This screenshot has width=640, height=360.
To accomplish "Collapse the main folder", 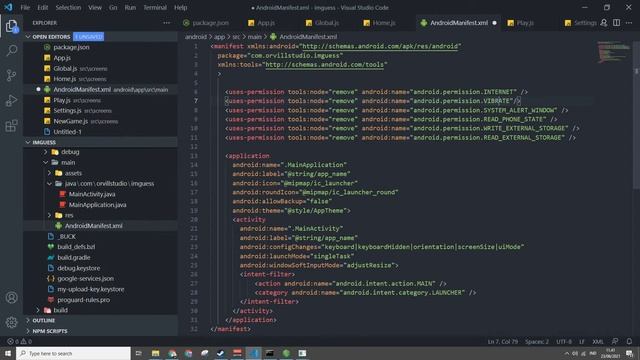I will 46,162.
